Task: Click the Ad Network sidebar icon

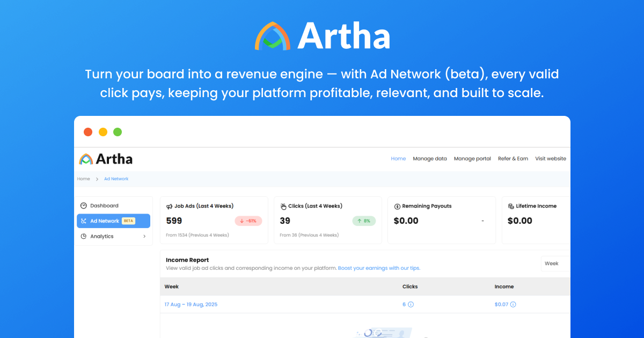Action: [x=84, y=221]
